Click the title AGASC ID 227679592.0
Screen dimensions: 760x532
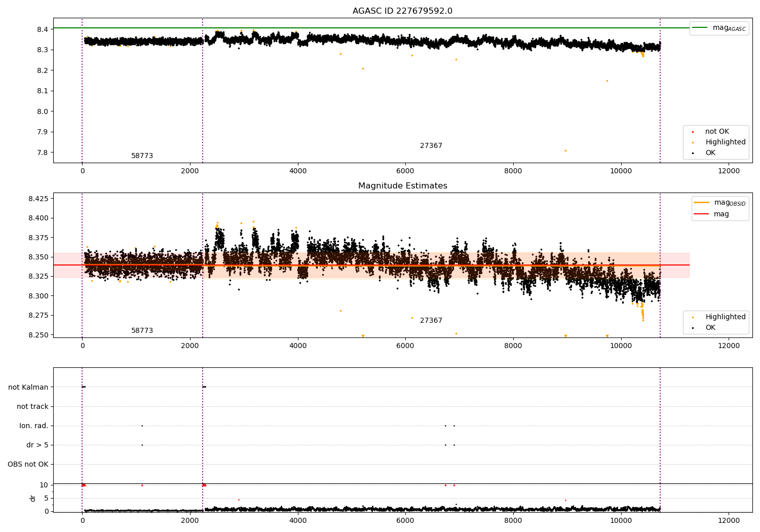402,11
